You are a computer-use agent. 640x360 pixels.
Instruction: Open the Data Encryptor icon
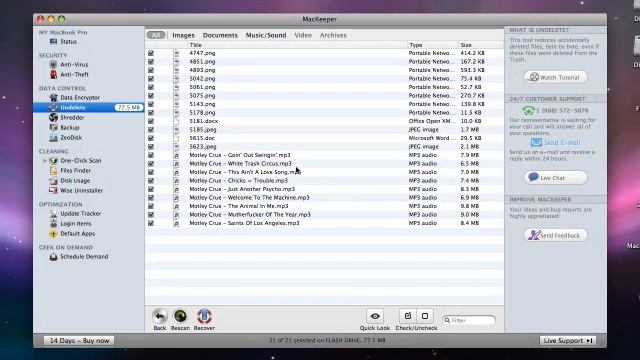pos(53,98)
